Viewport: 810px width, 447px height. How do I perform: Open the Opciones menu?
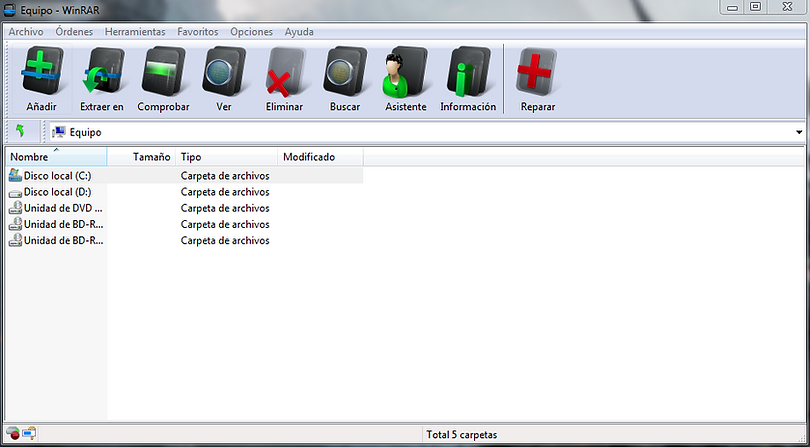(252, 32)
